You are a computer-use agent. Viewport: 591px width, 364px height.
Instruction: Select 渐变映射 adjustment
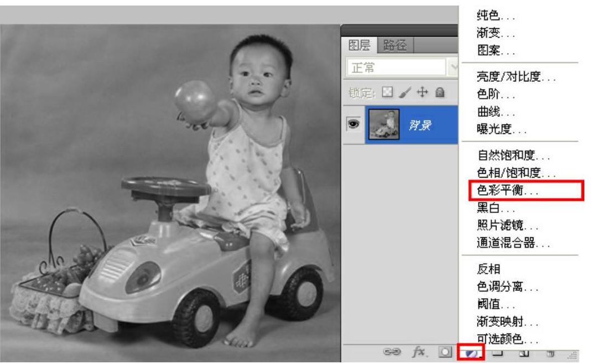click(x=507, y=321)
